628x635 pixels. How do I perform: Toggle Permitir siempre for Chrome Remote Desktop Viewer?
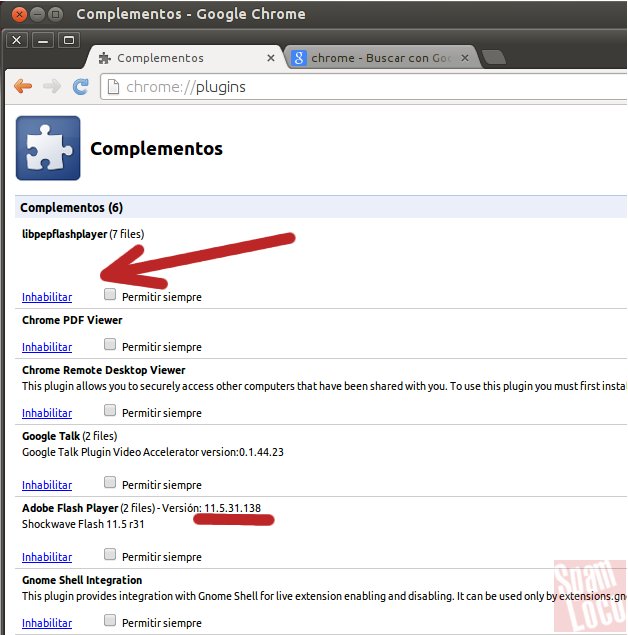[x=110, y=410]
